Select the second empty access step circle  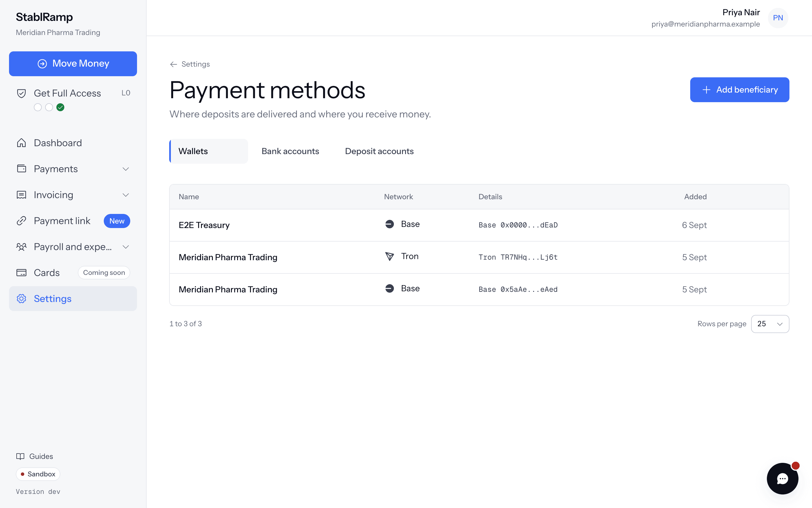coord(49,107)
